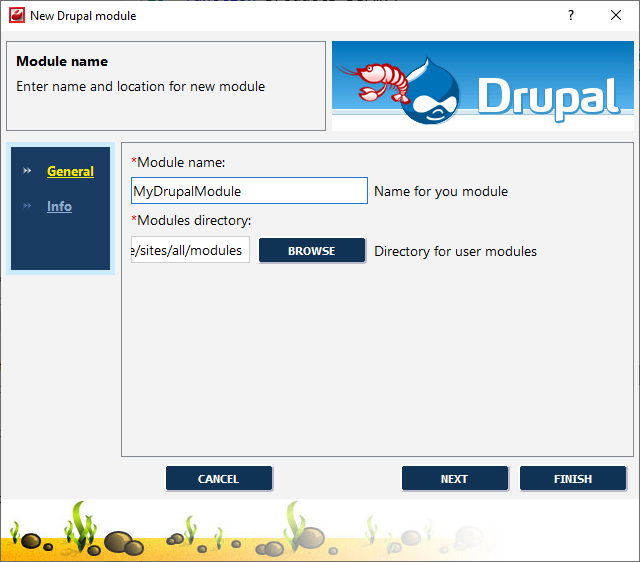Click the arrow icon beside General
Image resolution: width=640 pixels, height=562 pixels.
point(27,171)
